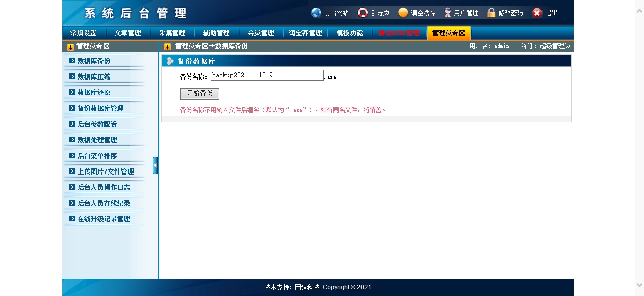This screenshot has width=644, height=296.
Task: Go to the 辅助管理 tab
Action: pyautogui.click(x=217, y=33)
